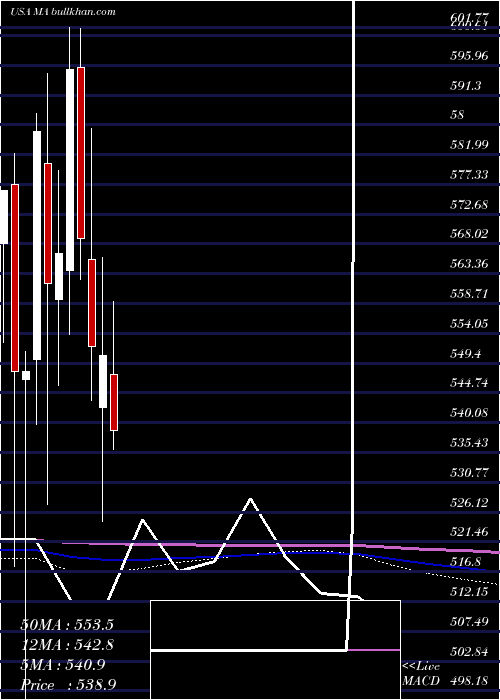
Task: Click the 577.33 price axis label
Action: [469, 175]
